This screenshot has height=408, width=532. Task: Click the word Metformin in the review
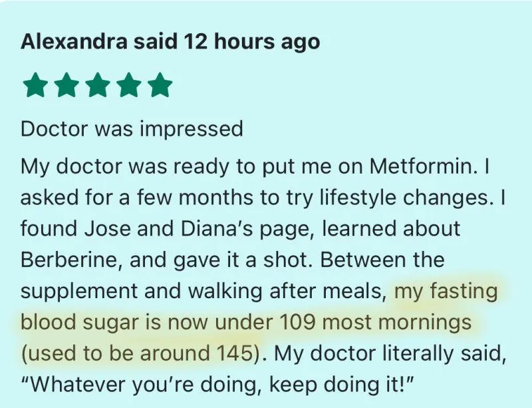(424, 166)
